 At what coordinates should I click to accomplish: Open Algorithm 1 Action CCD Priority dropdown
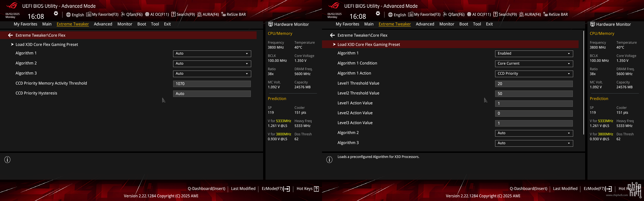tap(534, 74)
